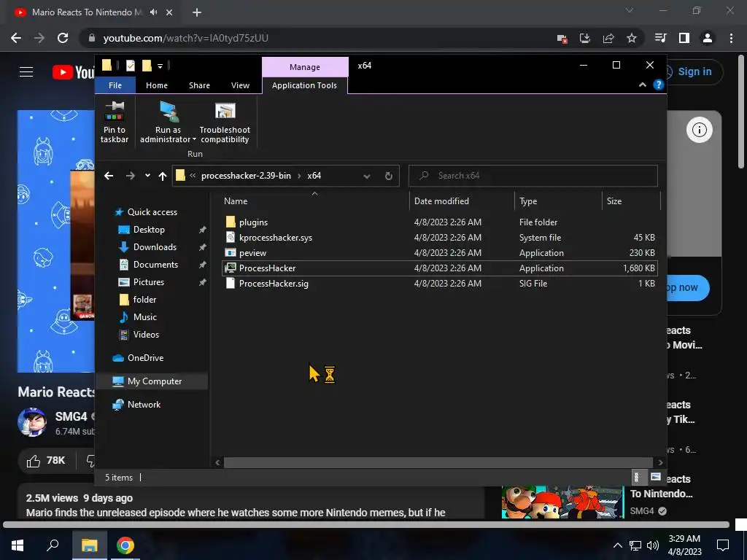
Task: Click New folder quick access icon
Action: click(x=147, y=65)
